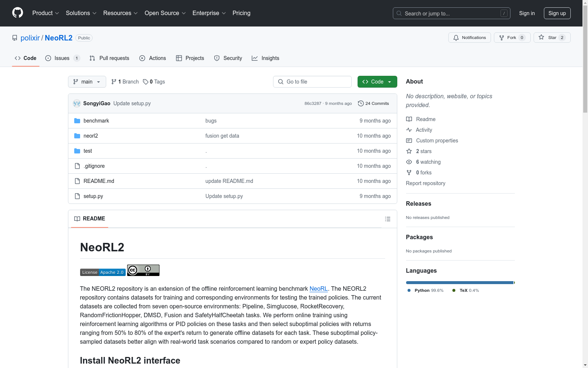Open the README.md file
The height and width of the screenshot is (368, 588).
point(99,181)
